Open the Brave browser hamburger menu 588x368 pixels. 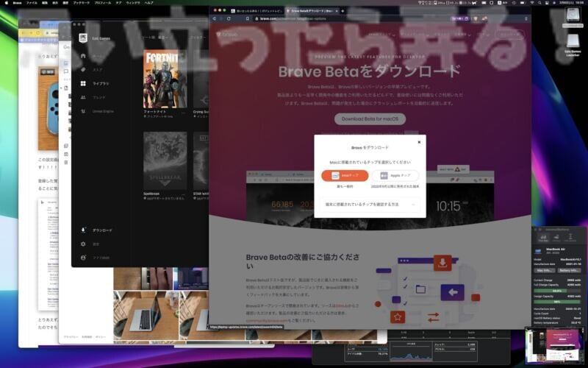526,18
